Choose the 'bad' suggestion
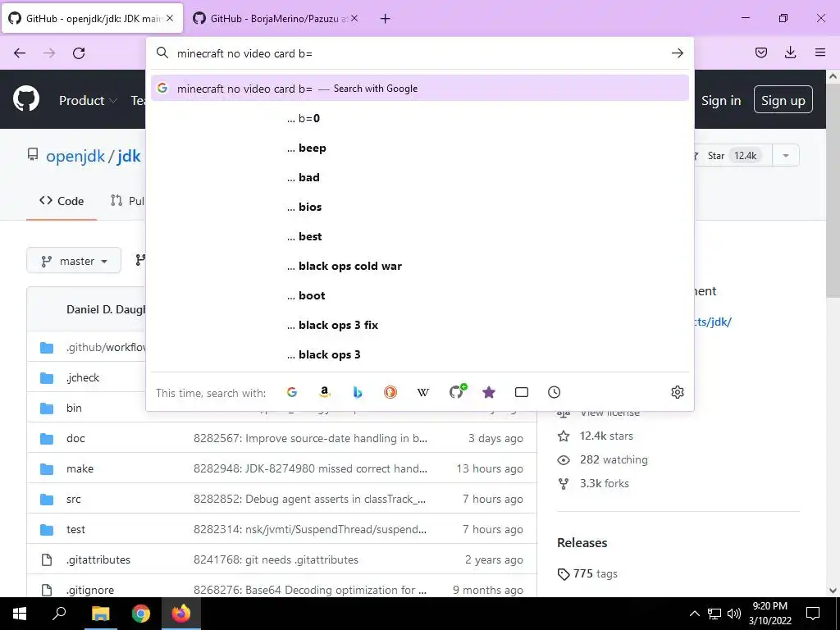The width and height of the screenshot is (840, 630). [x=420, y=177]
